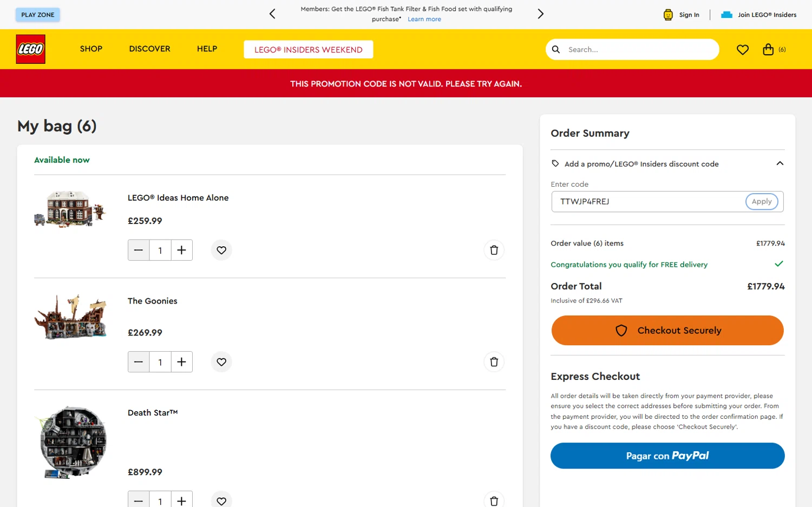The height and width of the screenshot is (507, 812).
Task: Click the 'Inclusive of £296.66 VAT' text
Action: click(x=586, y=301)
